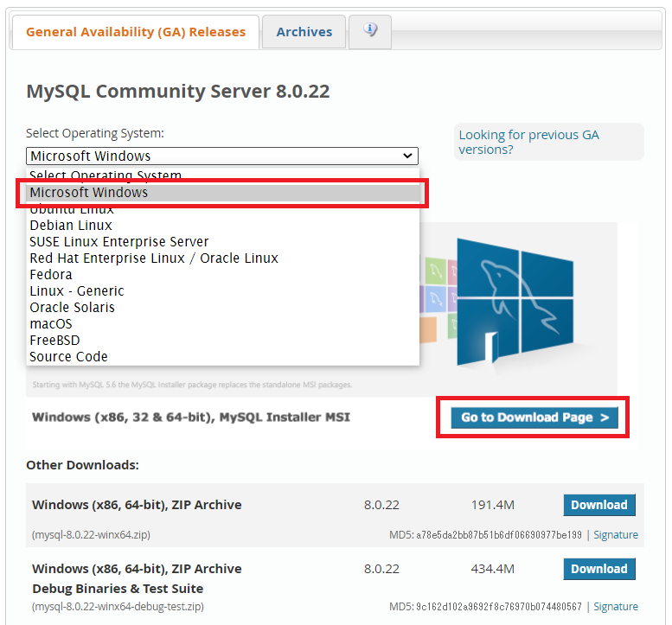Pick macOS from the operating systems

click(223, 324)
